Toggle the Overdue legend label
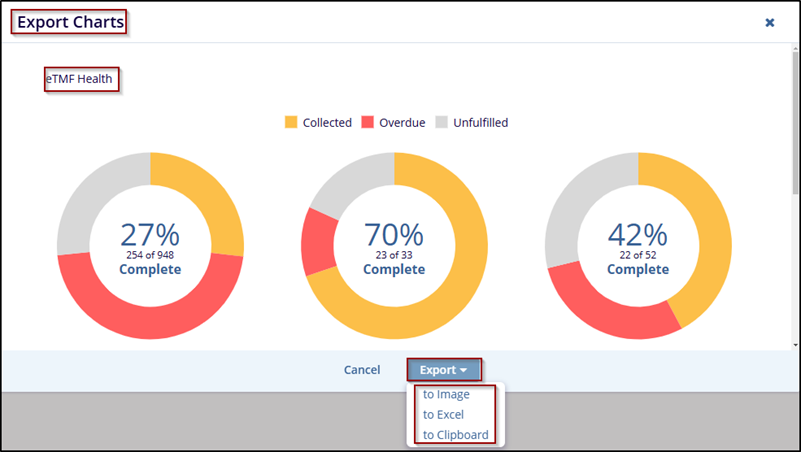The height and width of the screenshot is (452, 801). tap(402, 123)
